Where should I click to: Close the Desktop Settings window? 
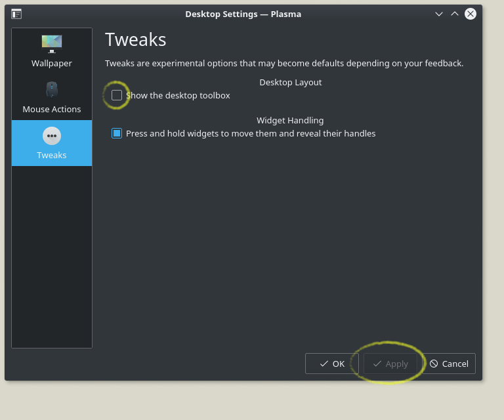(x=471, y=14)
